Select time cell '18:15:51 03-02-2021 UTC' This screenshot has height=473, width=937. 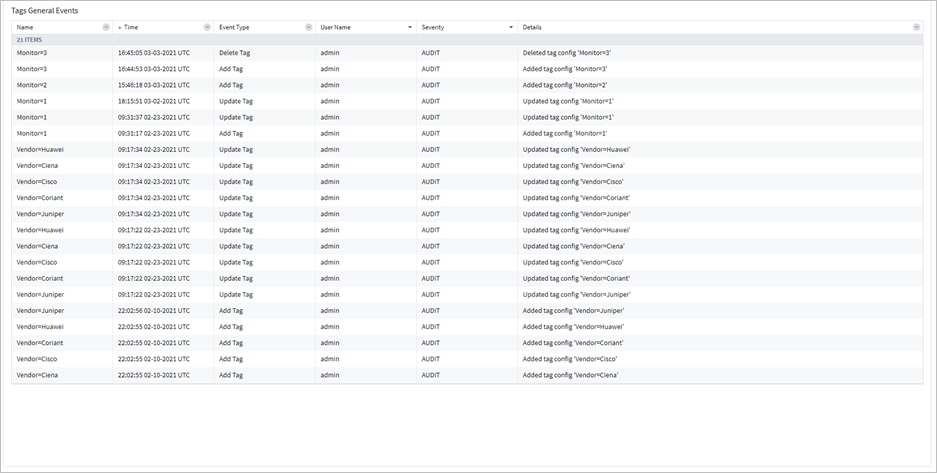coord(154,101)
